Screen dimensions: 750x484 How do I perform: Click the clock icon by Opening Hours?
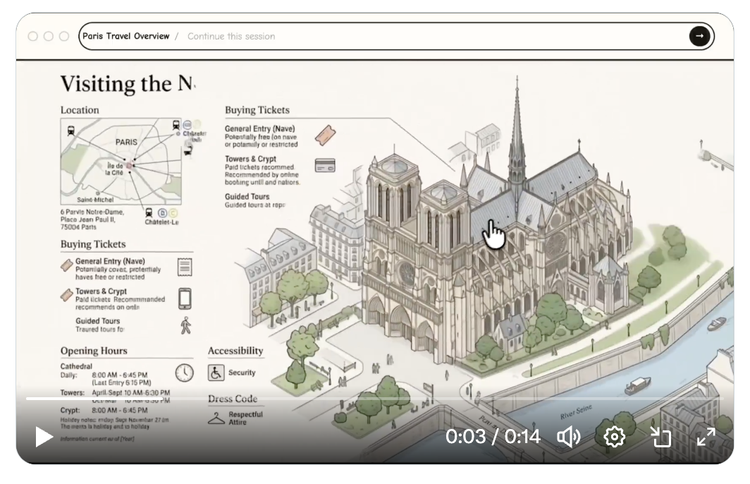184,372
